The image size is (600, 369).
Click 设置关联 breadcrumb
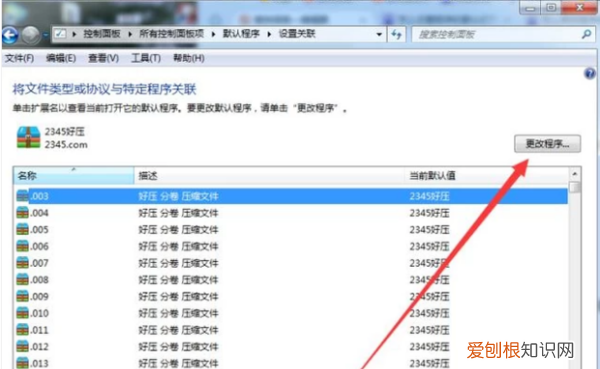[297, 34]
